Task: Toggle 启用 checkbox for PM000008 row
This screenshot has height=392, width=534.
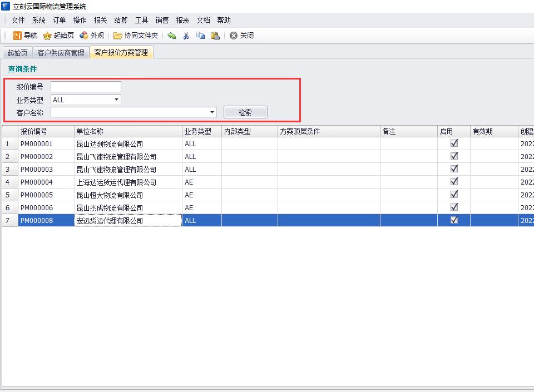Action: click(454, 220)
